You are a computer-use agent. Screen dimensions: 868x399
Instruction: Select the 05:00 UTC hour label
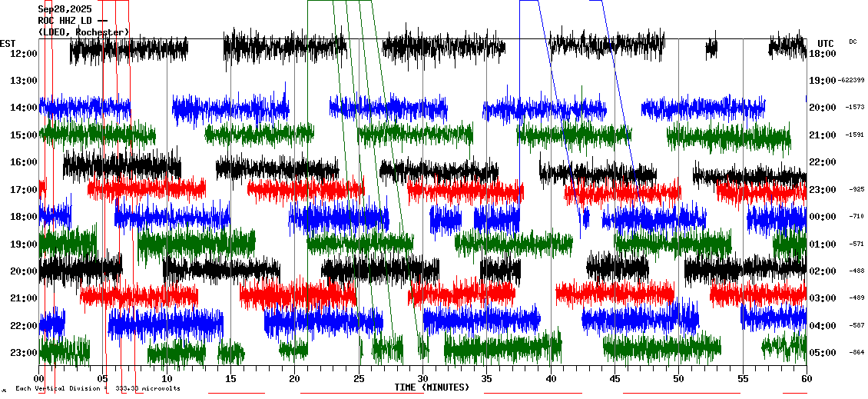pos(823,353)
